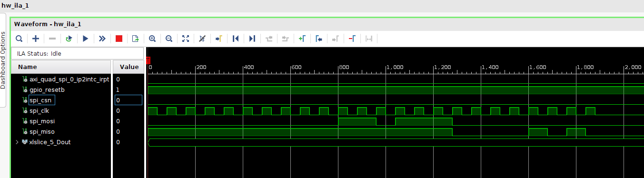Screen dimensions: 644x178
Task: Add a probe with the plus icon
Action: pos(36,39)
